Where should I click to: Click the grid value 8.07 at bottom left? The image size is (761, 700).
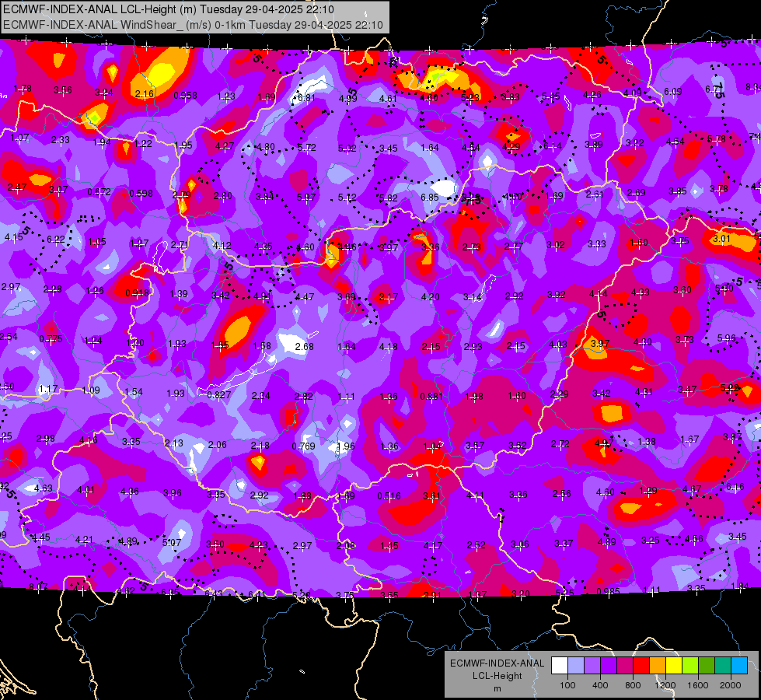(x=38, y=586)
